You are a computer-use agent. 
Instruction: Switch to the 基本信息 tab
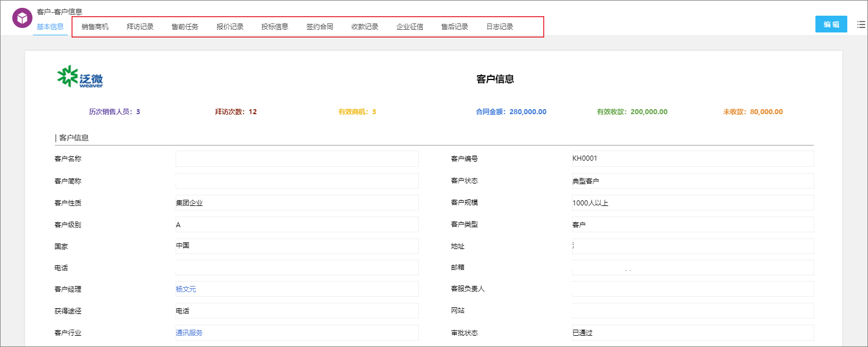[50, 26]
